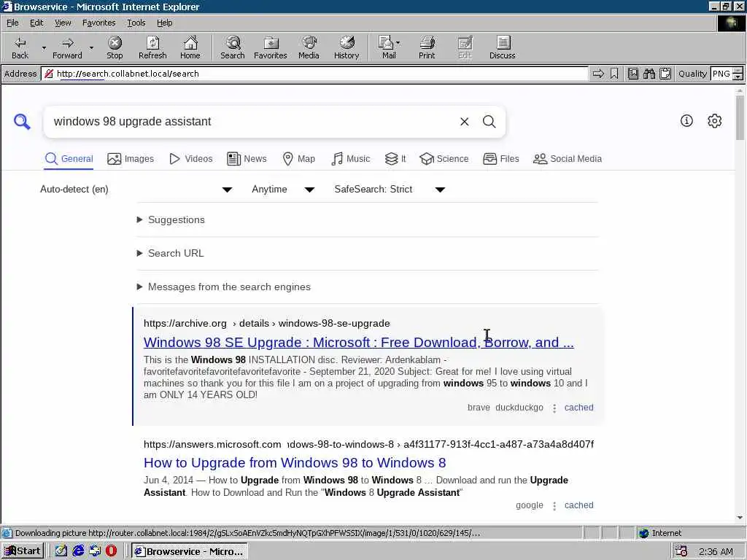The image size is (747, 560).
Task: Click the Go arrow next to address bar
Action: (598, 74)
